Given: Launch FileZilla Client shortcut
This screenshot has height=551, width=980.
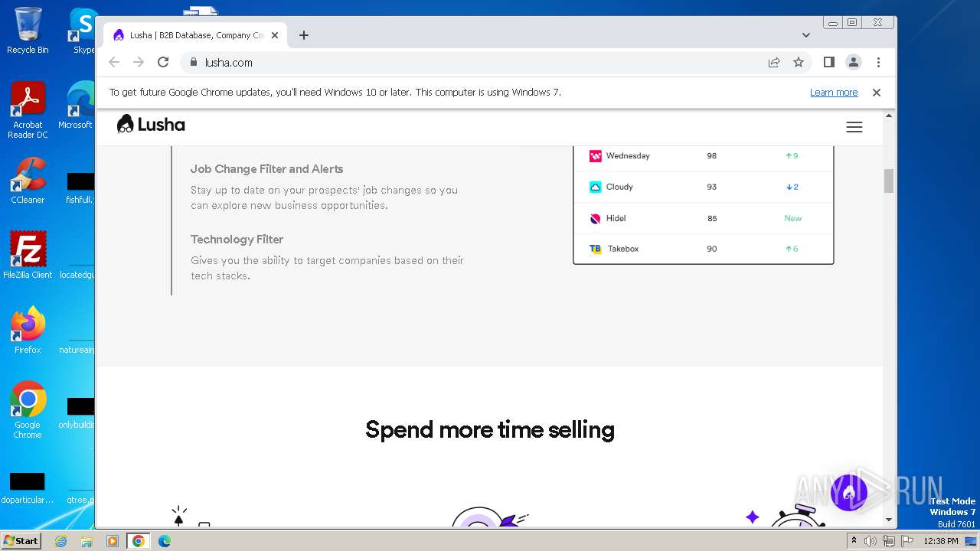Looking at the screenshot, I should (28, 256).
